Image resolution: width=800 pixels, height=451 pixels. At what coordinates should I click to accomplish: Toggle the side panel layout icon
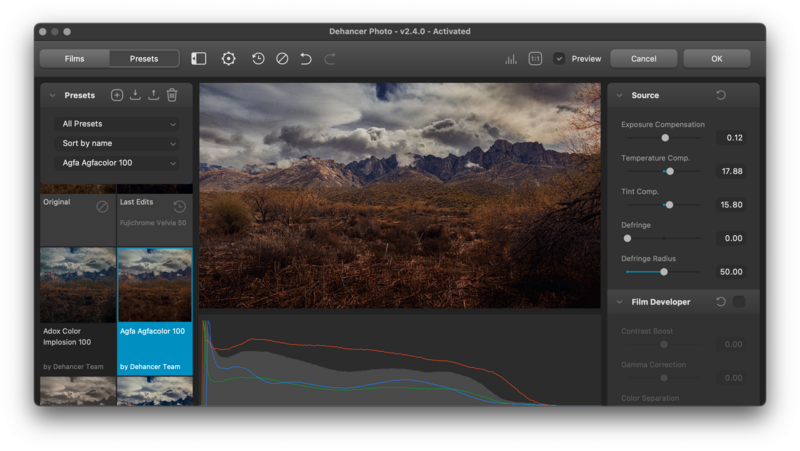click(x=198, y=59)
